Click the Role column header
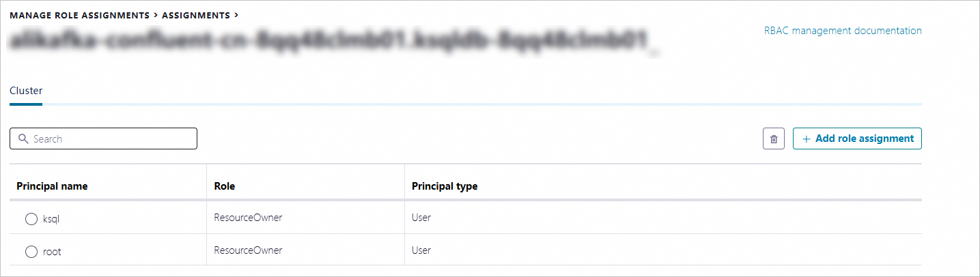The height and width of the screenshot is (277, 980). (x=224, y=186)
